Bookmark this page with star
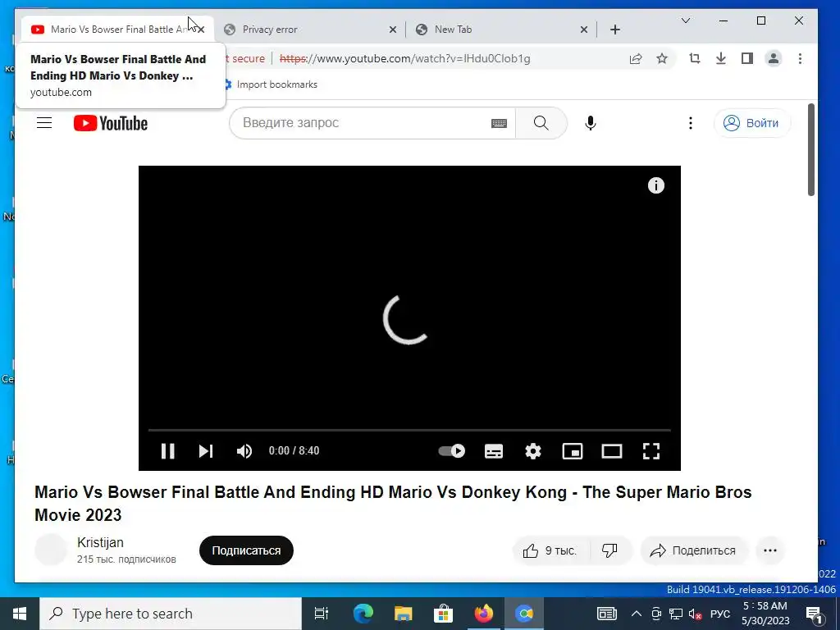The image size is (840, 630). coord(662,58)
